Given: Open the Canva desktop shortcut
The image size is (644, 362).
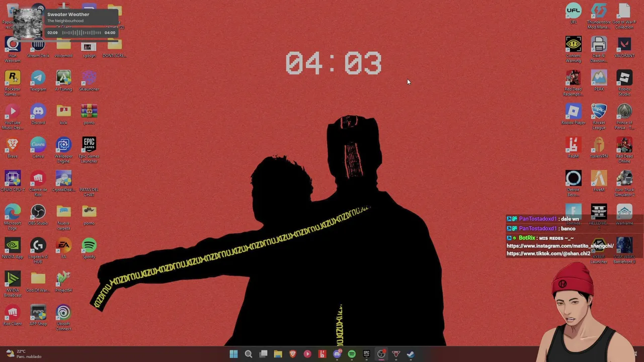Looking at the screenshot, I should pyautogui.click(x=38, y=148).
